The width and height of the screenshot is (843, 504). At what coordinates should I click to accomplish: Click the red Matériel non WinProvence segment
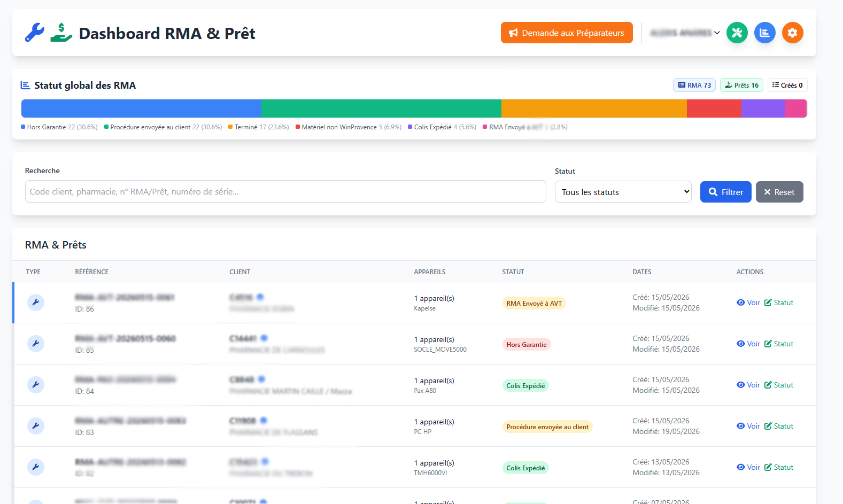coord(714,108)
